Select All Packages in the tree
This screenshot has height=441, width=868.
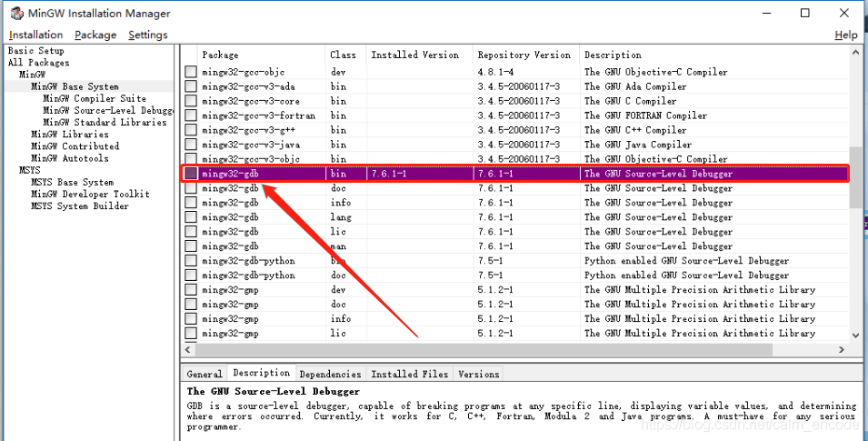point(39,63)
